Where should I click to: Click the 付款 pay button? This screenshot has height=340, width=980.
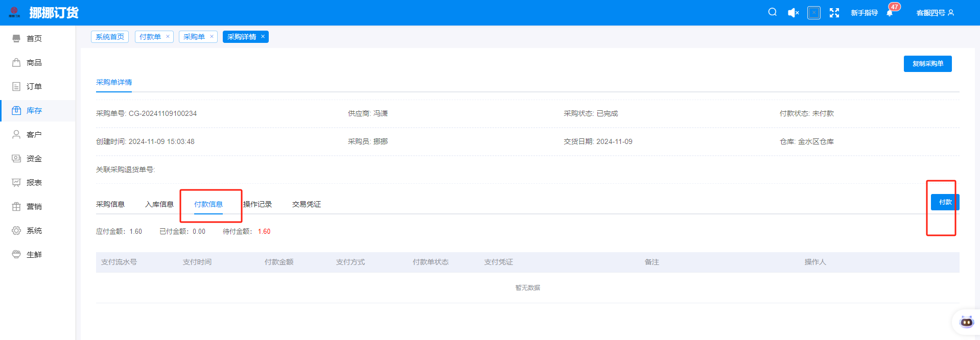coord(944,202)
